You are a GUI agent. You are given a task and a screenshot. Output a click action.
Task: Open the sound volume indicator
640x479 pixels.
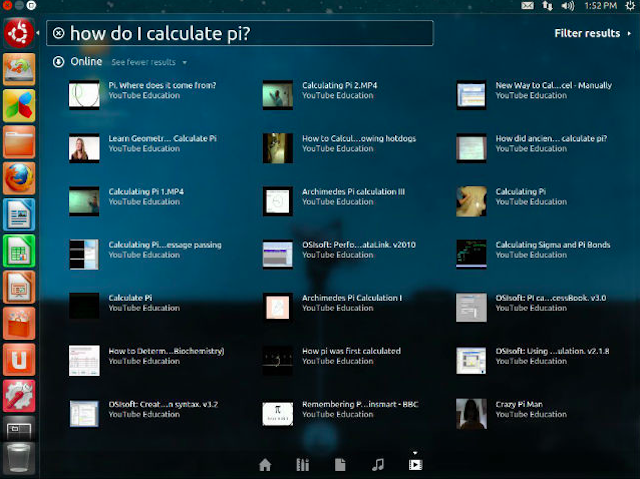click(567, 6)
